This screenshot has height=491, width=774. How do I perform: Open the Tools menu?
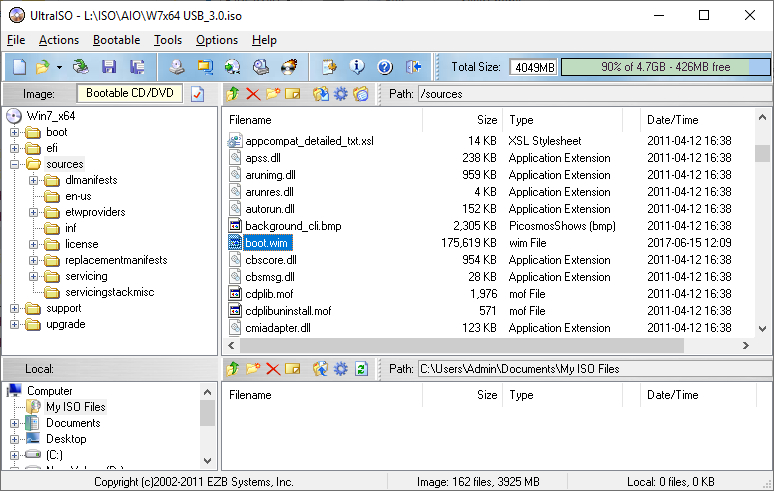pyautogui.click(x=168, y=40)
